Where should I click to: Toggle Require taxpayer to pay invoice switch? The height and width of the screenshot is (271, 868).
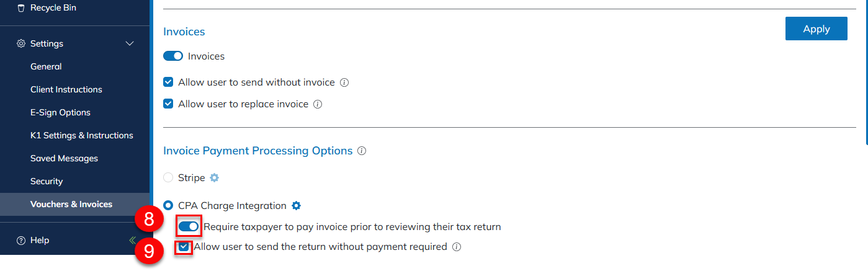tap(189, 227)
